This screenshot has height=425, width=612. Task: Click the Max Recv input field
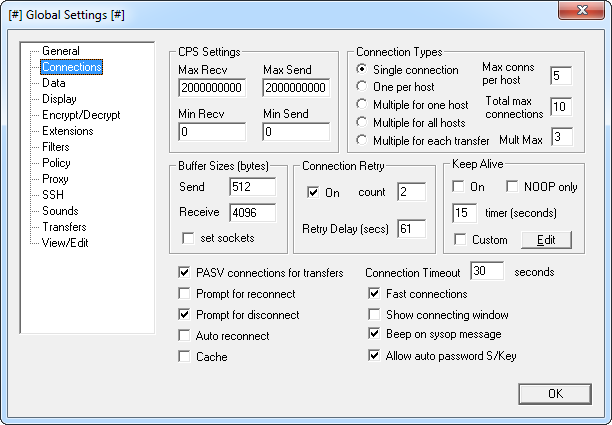(x=212, y=88)
